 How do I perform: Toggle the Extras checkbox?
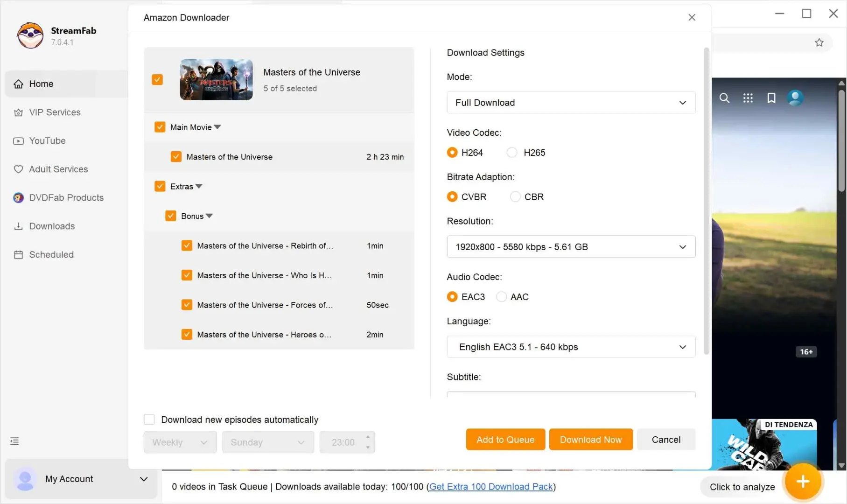160,186
